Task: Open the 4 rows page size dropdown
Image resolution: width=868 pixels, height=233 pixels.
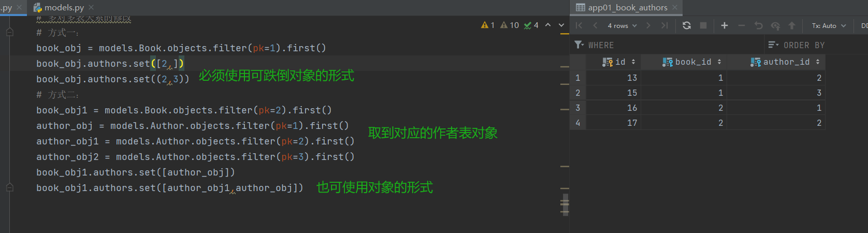Action: [622, 25]
